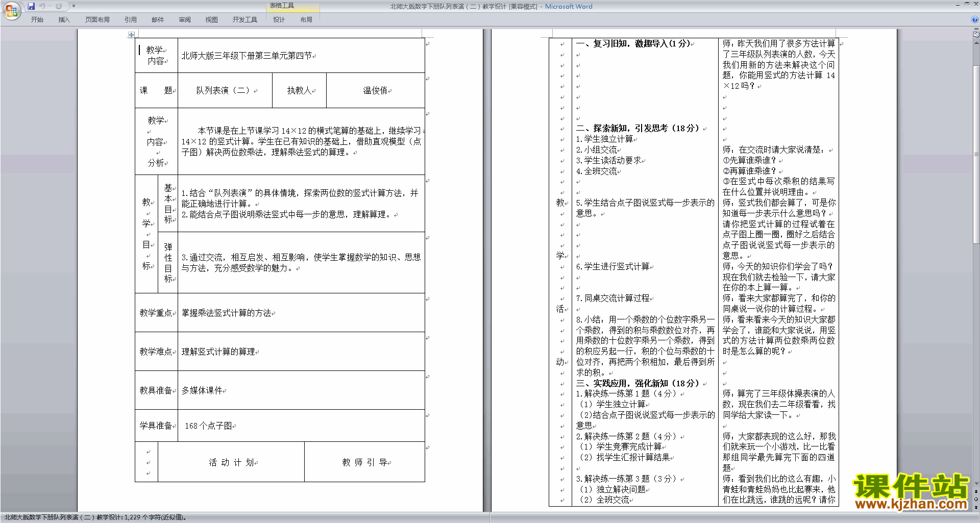Select the 邮件 ribbon tab

(x=158, y=20)
